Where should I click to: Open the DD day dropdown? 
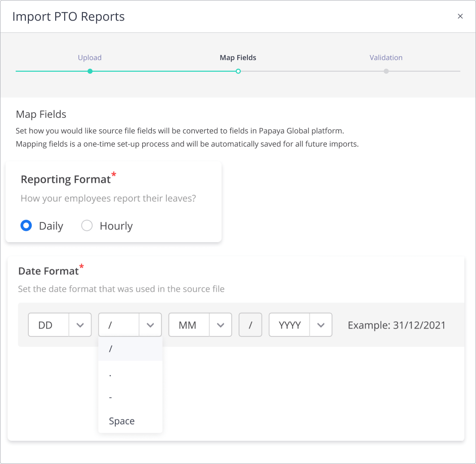pos(59,324)
